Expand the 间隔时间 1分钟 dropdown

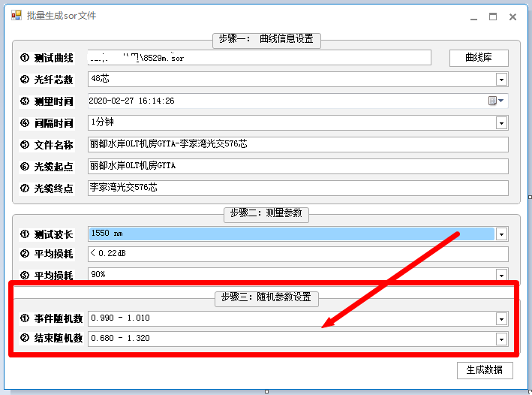(x=501, y=123)
